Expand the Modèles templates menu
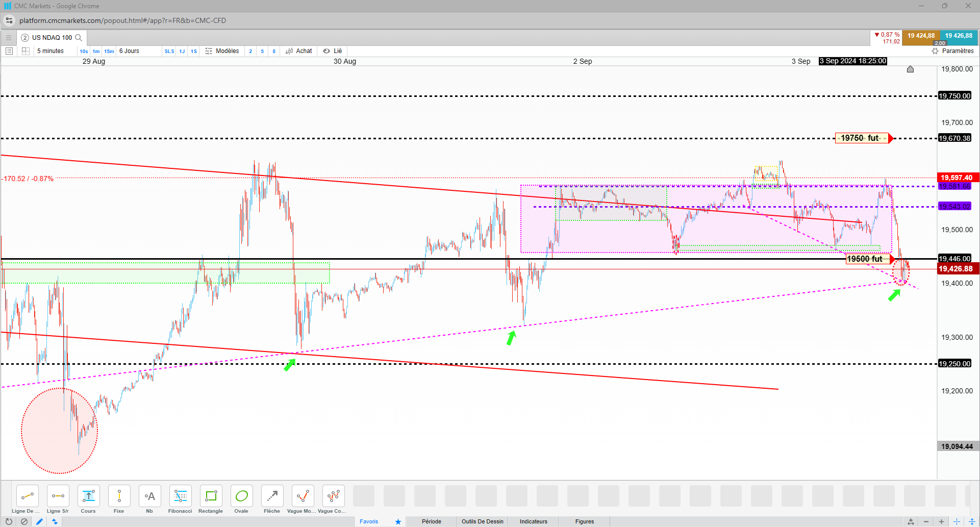 click(222, 51)
